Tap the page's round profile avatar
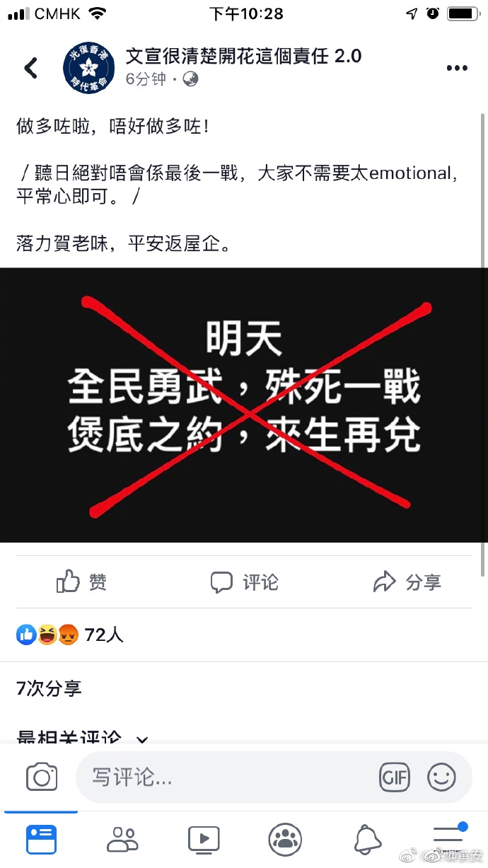488x868 pixels. click(88, 68)
